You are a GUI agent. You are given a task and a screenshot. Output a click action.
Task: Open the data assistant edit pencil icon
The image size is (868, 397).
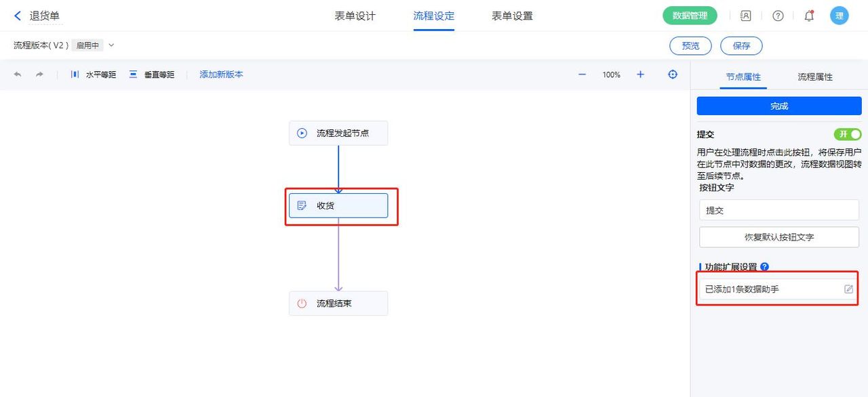(x=848, y=289)
